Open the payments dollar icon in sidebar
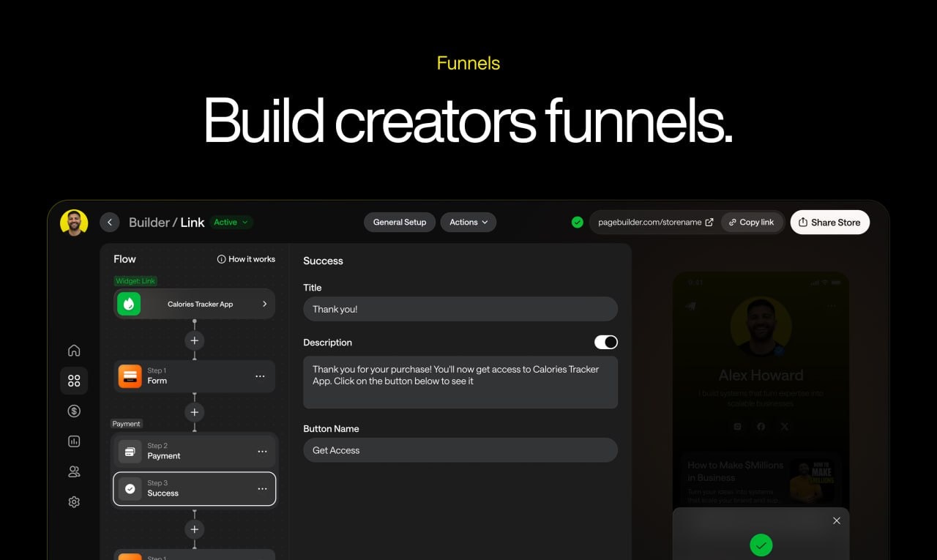 click(x=74, y=411)
